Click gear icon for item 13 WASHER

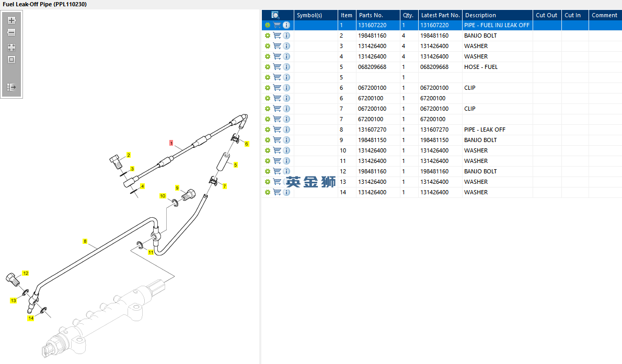pyautogui.click(x=268, y=182)
